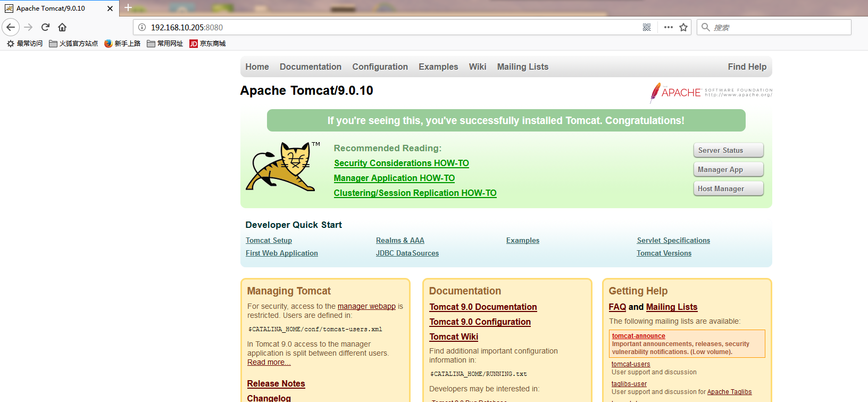Image resolution: width=868 pixels, height=402 pixels.
Task: Open the Servlet Specifications link
Action: (673, 241)
